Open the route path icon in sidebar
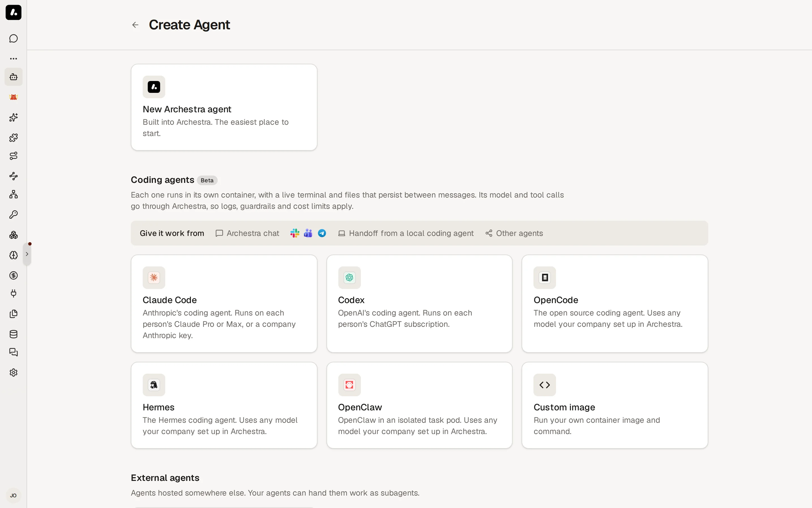The image size is (812, 508). 14,156
